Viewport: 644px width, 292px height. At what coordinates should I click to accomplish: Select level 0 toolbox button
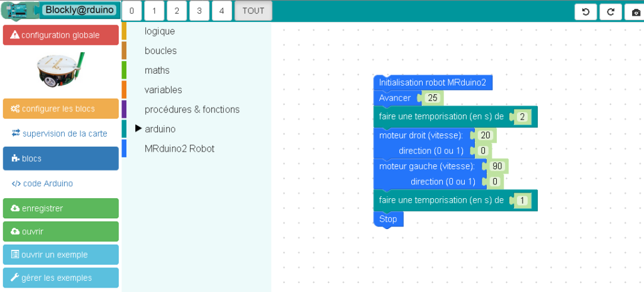pyautogui.click(x=131, y=11)
